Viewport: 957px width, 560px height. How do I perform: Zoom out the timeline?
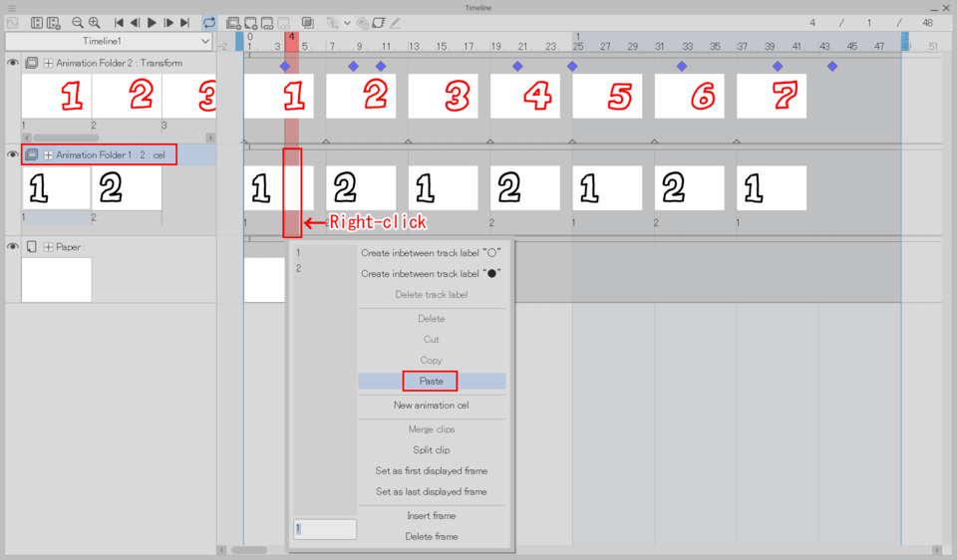[77, 23]
